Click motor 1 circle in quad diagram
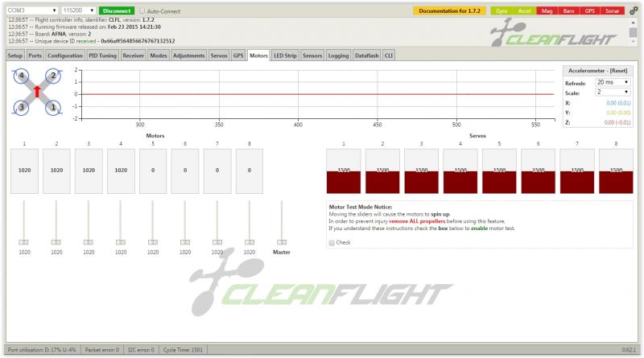This screenshot has width=644, height=358. pyautogui.click(x=53, y=108)
